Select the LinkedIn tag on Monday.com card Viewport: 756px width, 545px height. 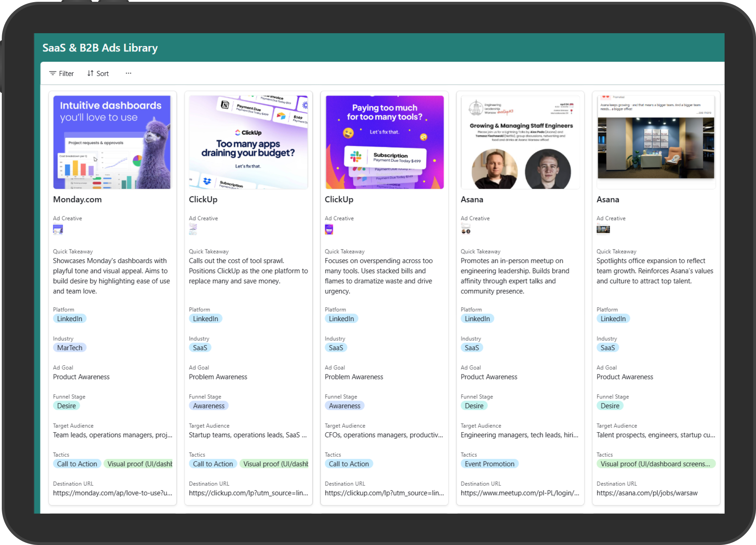(70, 319)
